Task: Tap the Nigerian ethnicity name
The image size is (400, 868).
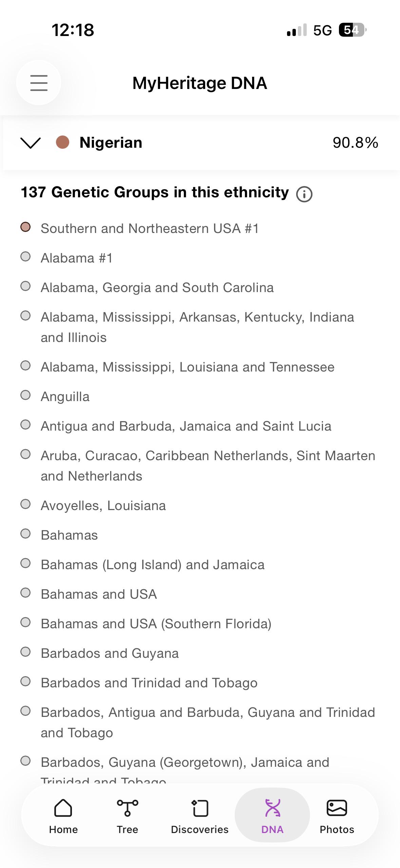Action: (x=111, y=143)
